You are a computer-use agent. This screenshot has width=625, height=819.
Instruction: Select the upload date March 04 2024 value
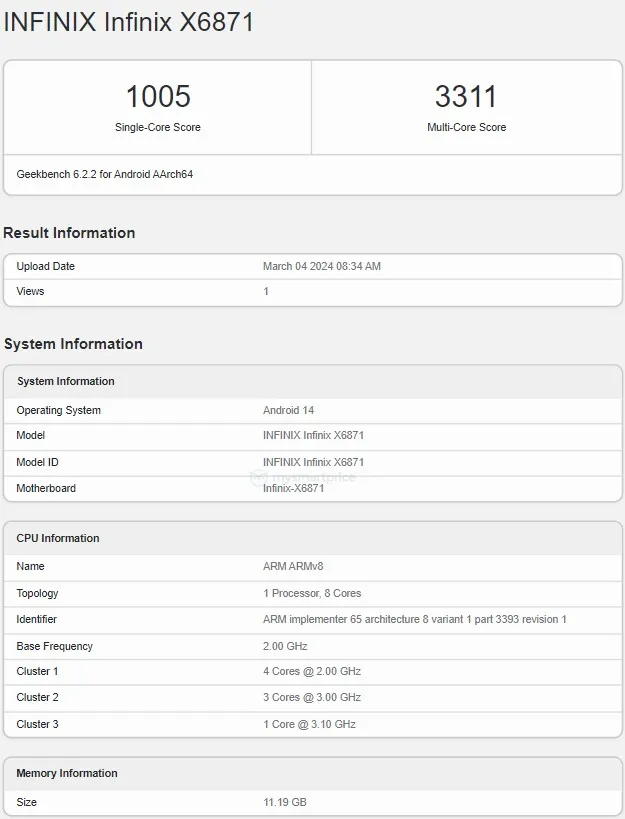tap(321, 266)
